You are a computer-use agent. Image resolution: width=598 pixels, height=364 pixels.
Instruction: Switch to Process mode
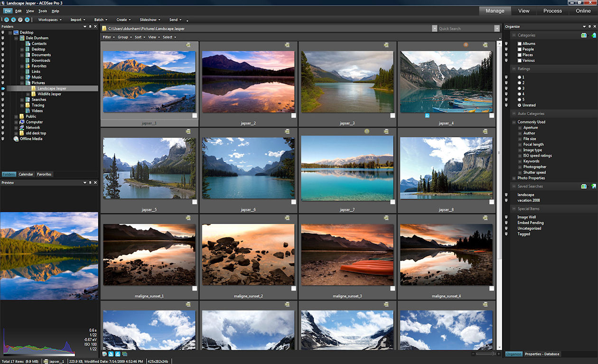[x=552, y=11]
